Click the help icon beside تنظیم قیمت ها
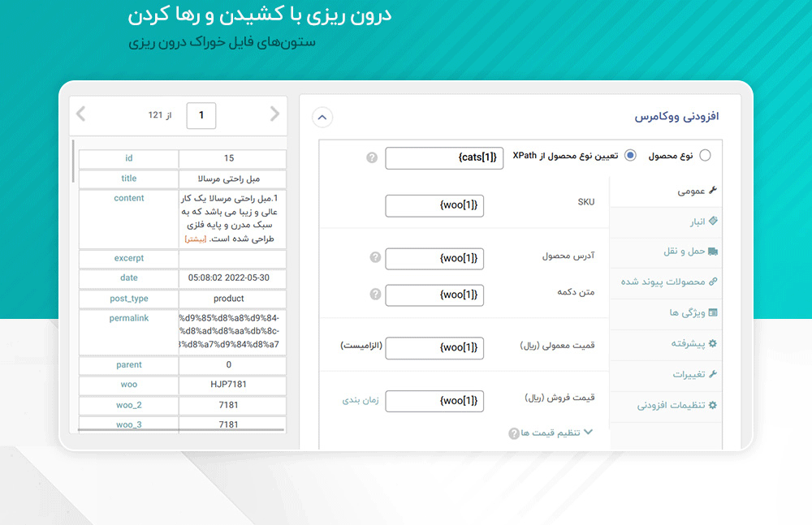The height and width of the screenshot is (525, 812). point(514,433)
